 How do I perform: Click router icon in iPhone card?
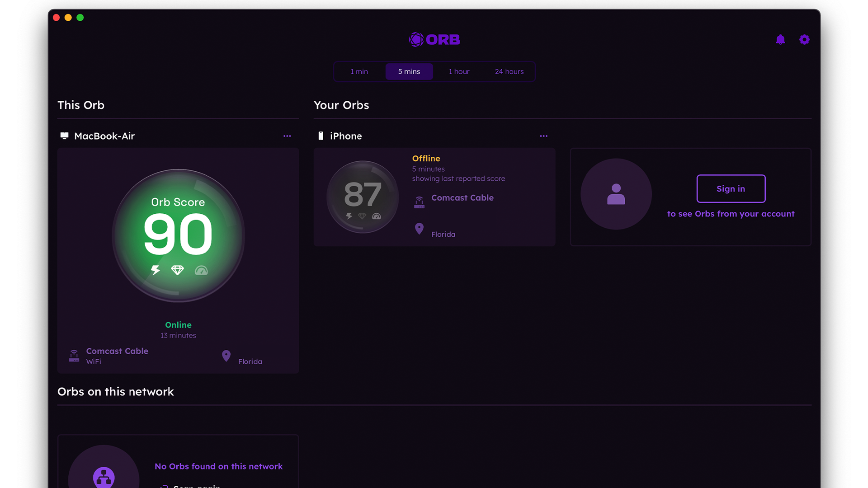coord(419,202)
